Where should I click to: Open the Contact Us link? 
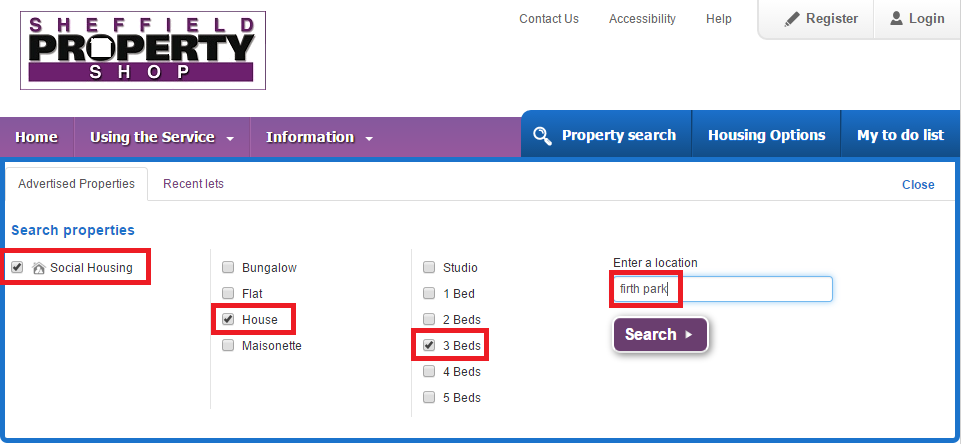tap(549, 19)
